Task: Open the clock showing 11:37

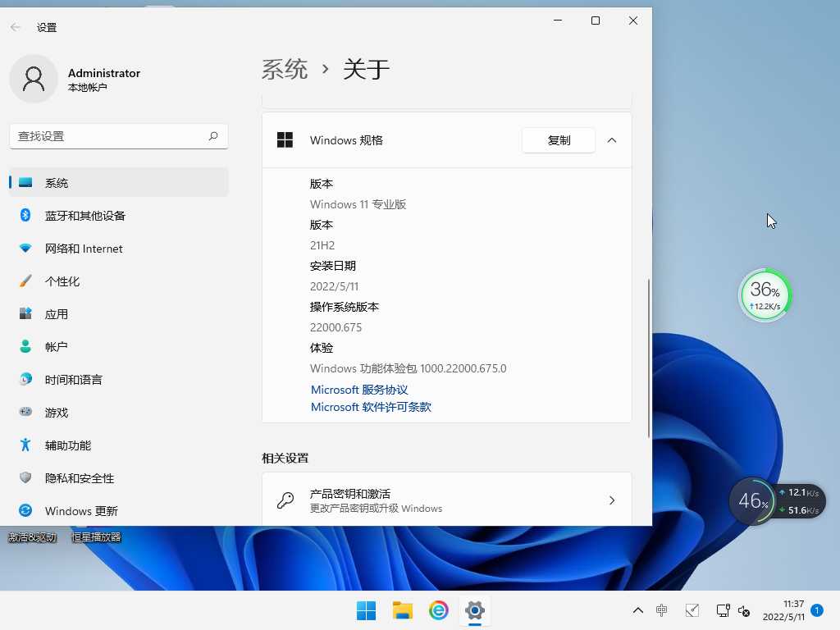Action: point(783,610)
